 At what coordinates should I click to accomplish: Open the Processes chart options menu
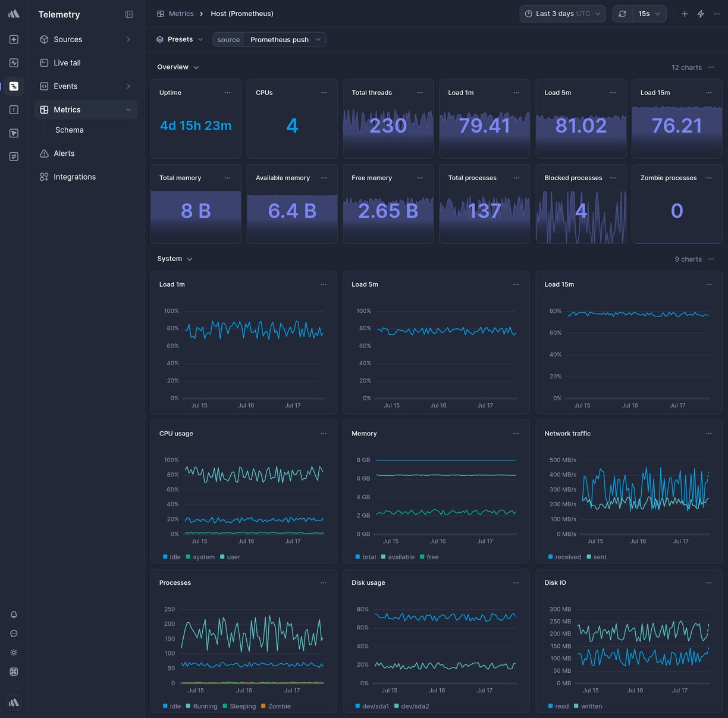(324, 583)
